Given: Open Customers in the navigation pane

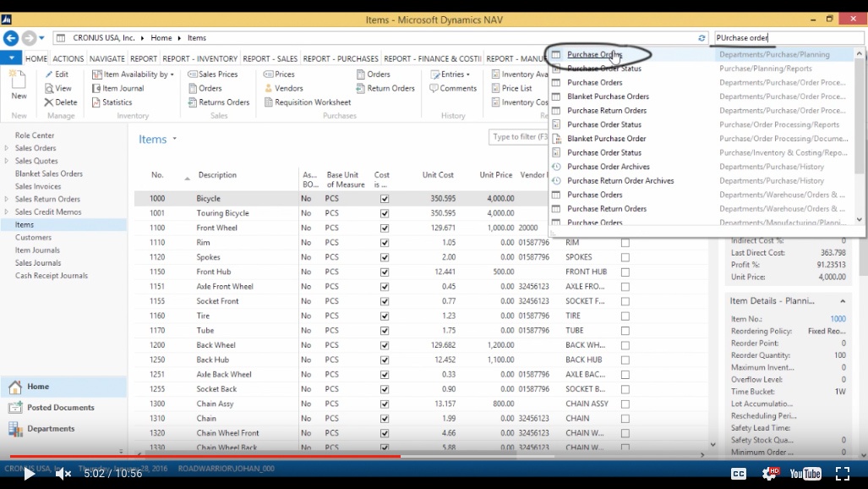Looking at the screenshot, I should (x=33, y=237).
